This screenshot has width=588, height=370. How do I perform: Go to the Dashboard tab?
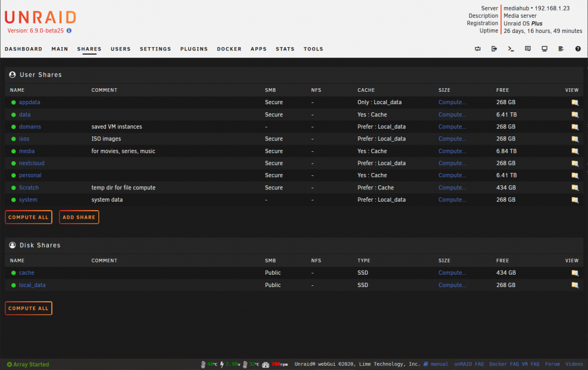click(24, 49)
